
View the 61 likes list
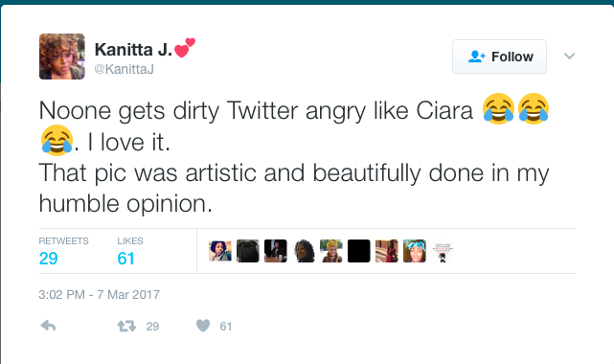point(130,251)
